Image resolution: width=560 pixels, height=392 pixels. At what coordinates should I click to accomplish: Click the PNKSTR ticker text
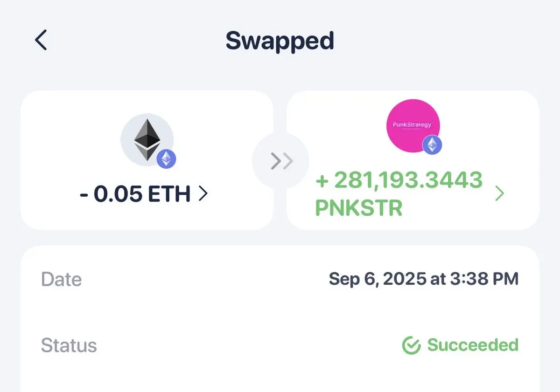pos(358,208)
